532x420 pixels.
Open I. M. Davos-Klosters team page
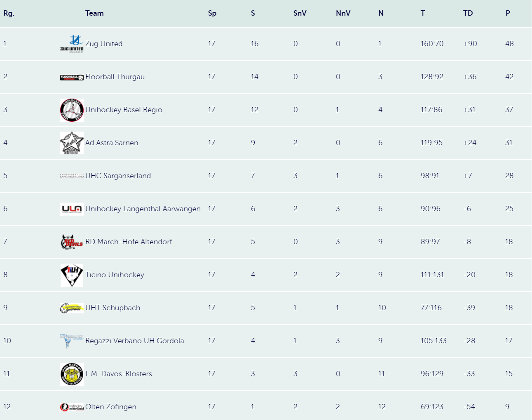click(118, 374)
